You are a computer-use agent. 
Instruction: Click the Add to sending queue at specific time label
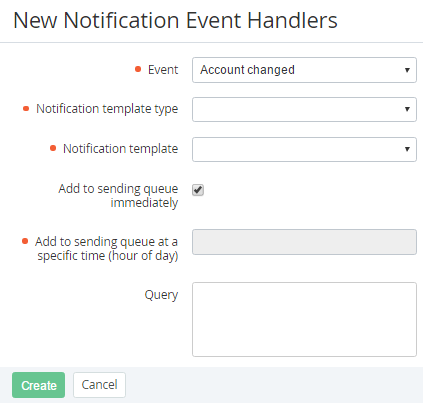(x=107, y=248)
